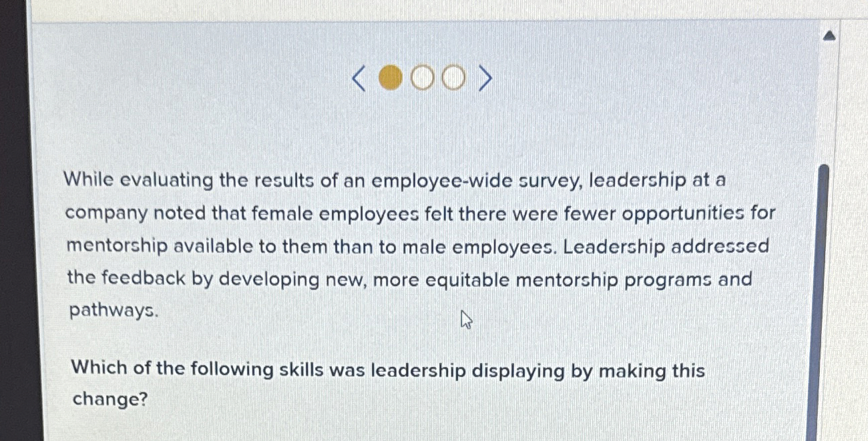This screenshot has width=868, height=441.
Task: Click the upward scroll triangle at top right
Action: click(830, 35)
